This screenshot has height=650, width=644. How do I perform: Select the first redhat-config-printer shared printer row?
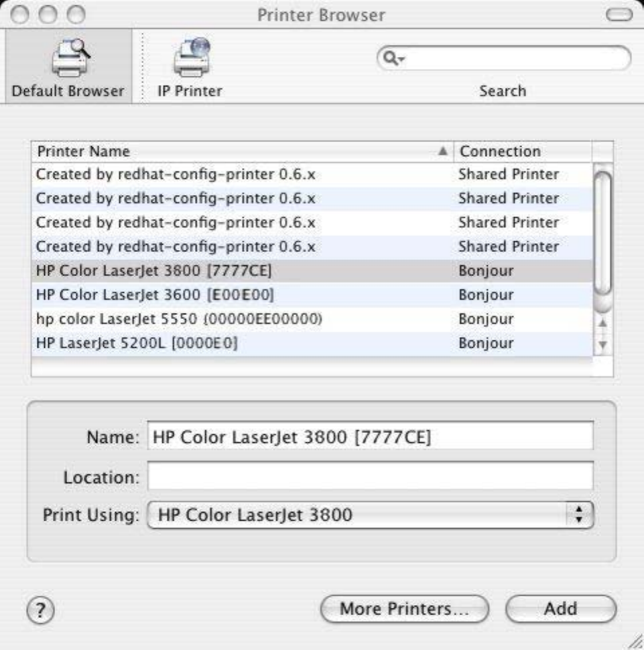click(x=312, y=174)
